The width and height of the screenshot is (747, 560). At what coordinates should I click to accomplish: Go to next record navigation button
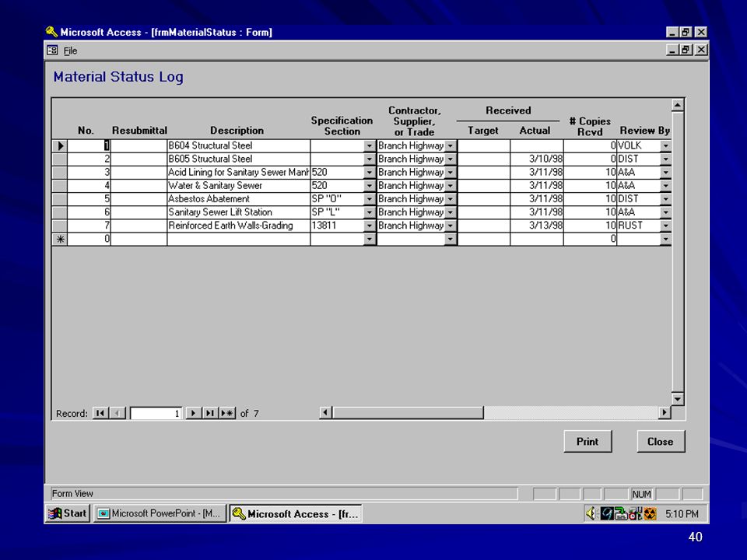(192, 413)
